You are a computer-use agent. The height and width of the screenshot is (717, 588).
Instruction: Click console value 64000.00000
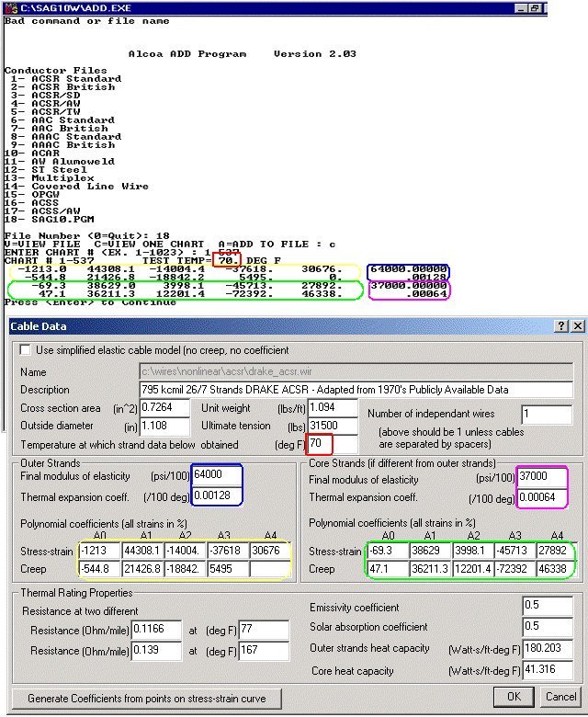pos(409,268)
